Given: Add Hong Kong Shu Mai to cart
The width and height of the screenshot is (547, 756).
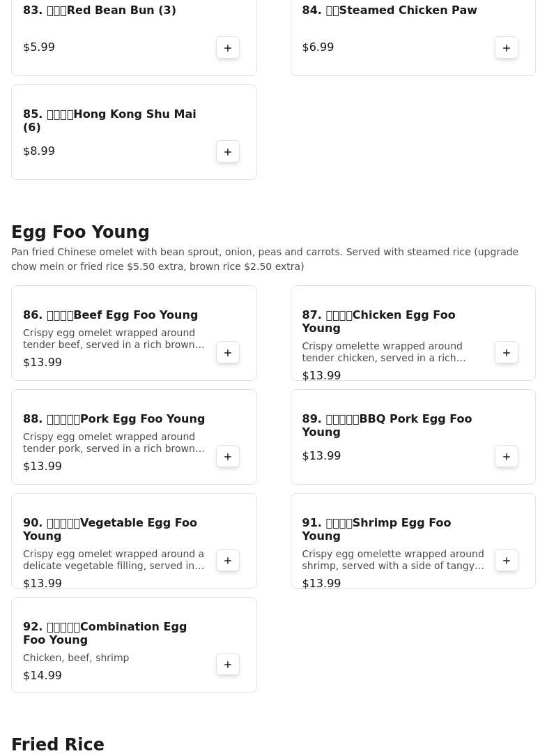Looking at the screenshot, I should [x=228, y=151].
